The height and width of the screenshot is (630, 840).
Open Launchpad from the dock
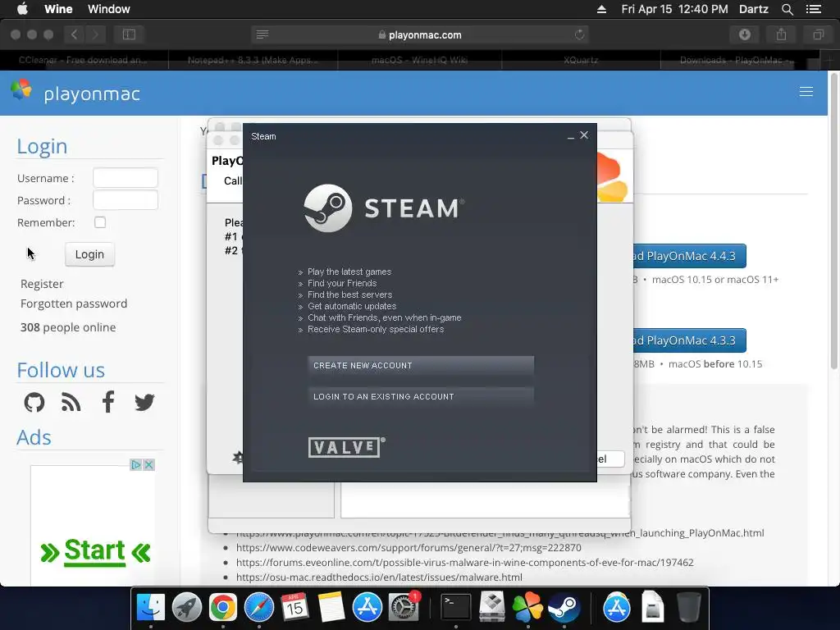[186, 608]
